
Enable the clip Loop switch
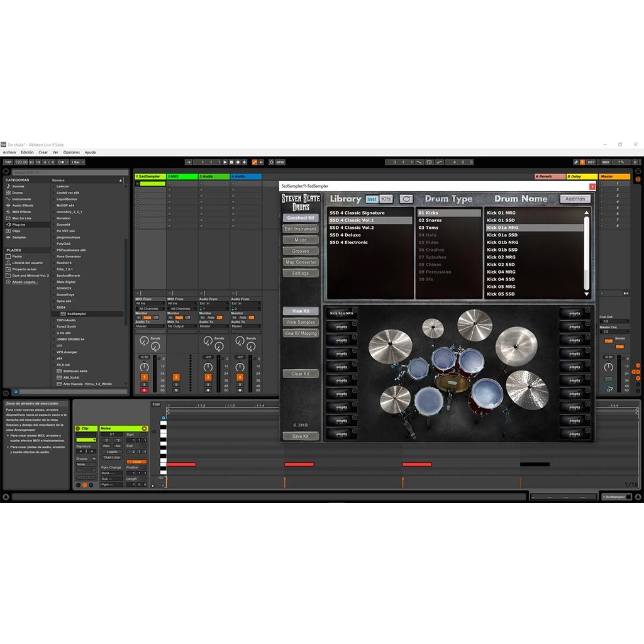point(136,462)
